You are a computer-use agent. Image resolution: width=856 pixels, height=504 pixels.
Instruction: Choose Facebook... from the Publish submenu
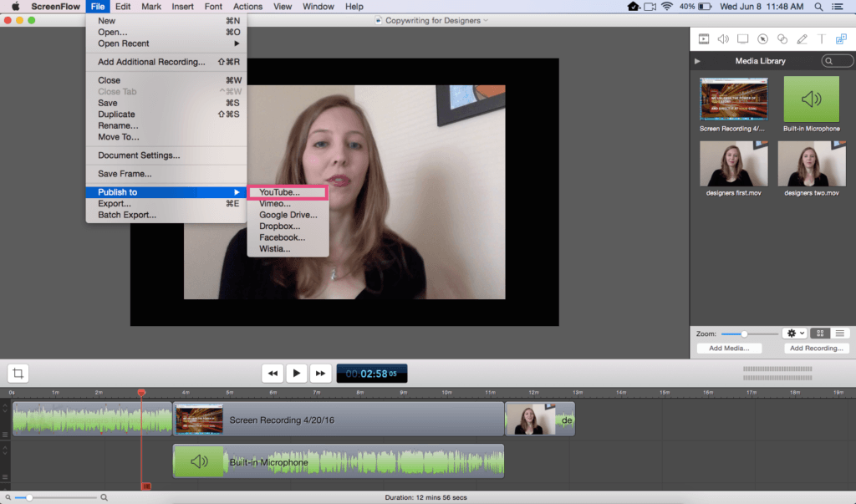tap(288, 237)
